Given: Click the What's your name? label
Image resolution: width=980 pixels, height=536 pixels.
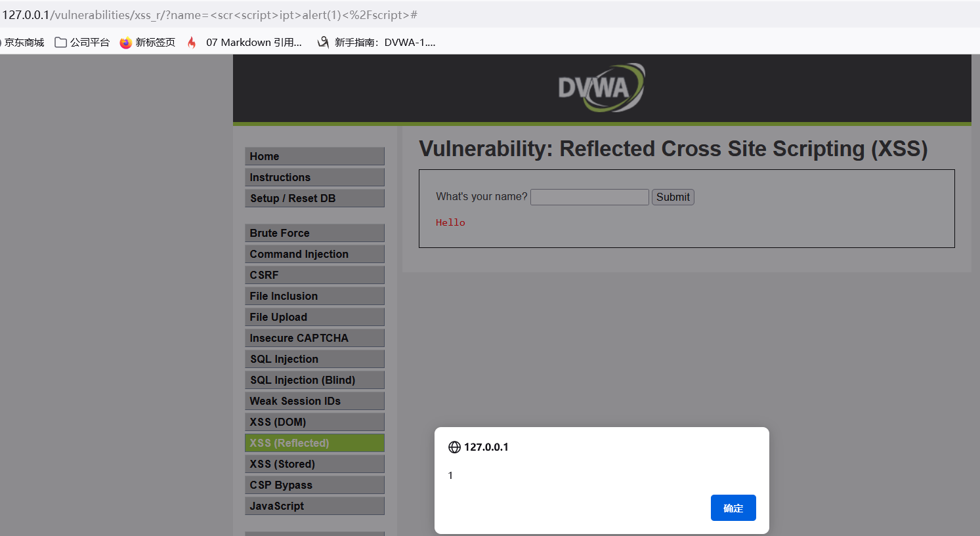Looking at the screenshot, I should pos(482,197).
